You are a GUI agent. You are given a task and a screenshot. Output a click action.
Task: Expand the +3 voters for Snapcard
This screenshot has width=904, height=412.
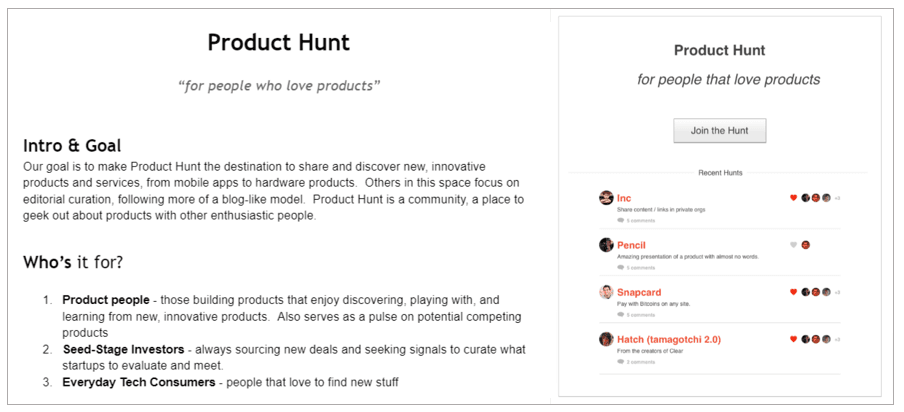tap(837, 292)
